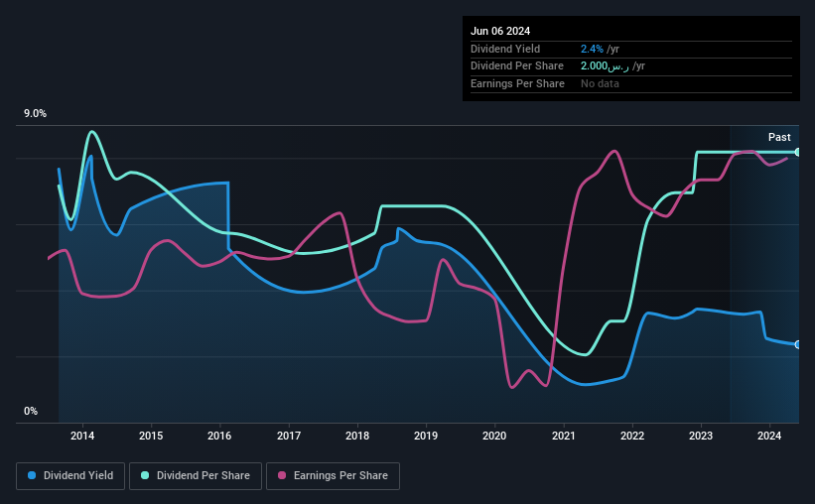Click the tooltip Earnings Per Share row label

[517, 83]
